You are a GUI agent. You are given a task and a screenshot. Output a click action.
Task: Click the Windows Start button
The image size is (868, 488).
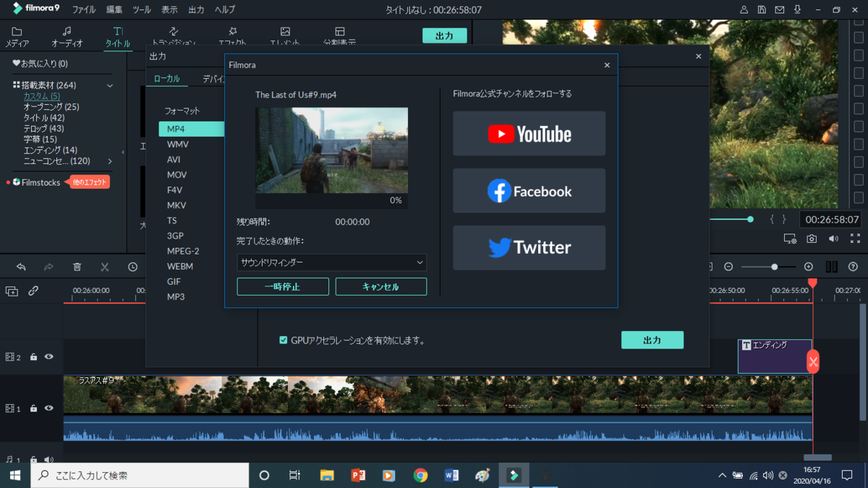pos(14,475)
